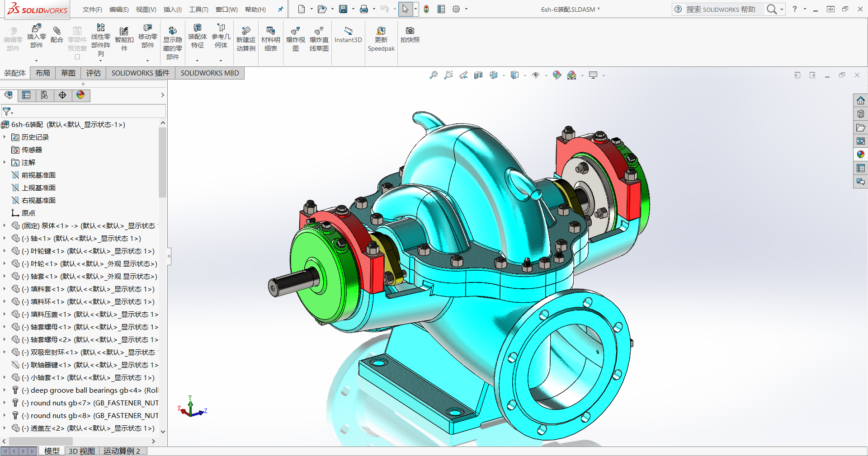Open the SOLIDWORKS MBD tab
Viewport: 868px width, 456px height.
[x=210, y=73]
